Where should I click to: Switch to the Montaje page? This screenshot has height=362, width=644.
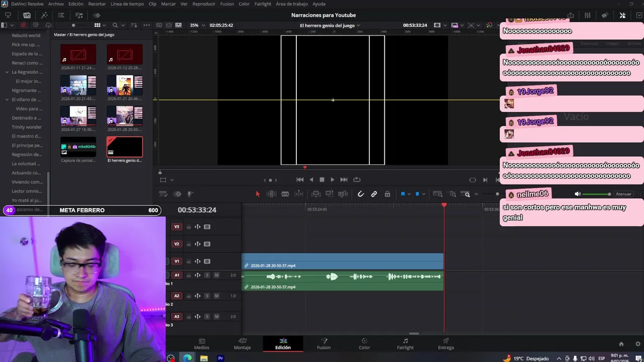point(242,344)
